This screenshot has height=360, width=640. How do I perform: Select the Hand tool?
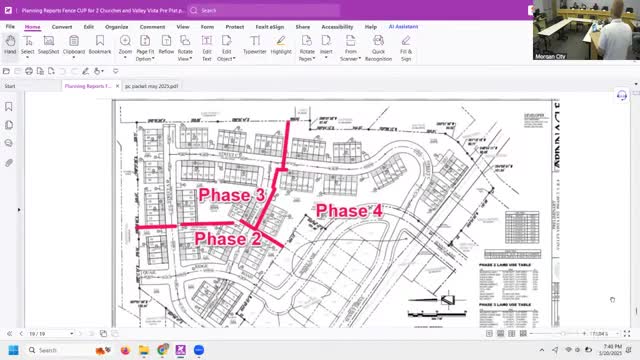pos(10,45)
